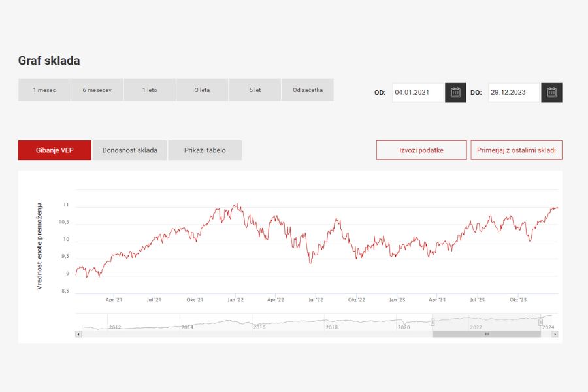Choose the 3 leta time range

click(x=203, y=90)
